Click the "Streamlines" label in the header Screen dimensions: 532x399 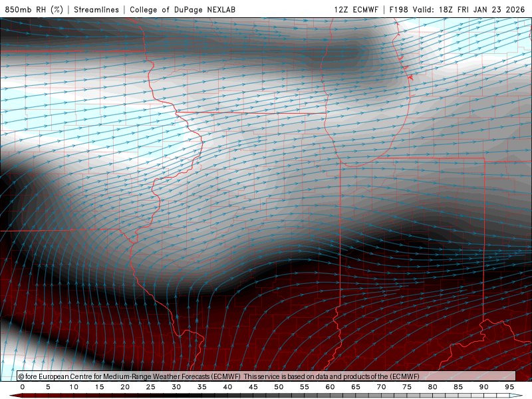(96, 9)
